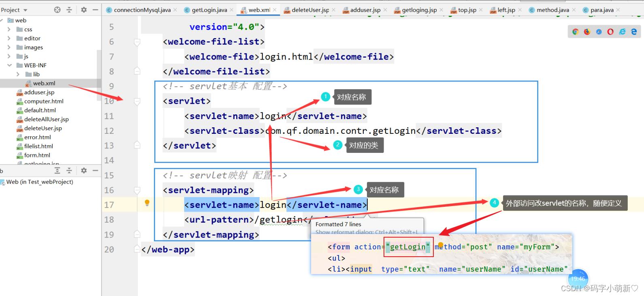
Task: Close the getLogin.java tab
Action: [232, 10]
